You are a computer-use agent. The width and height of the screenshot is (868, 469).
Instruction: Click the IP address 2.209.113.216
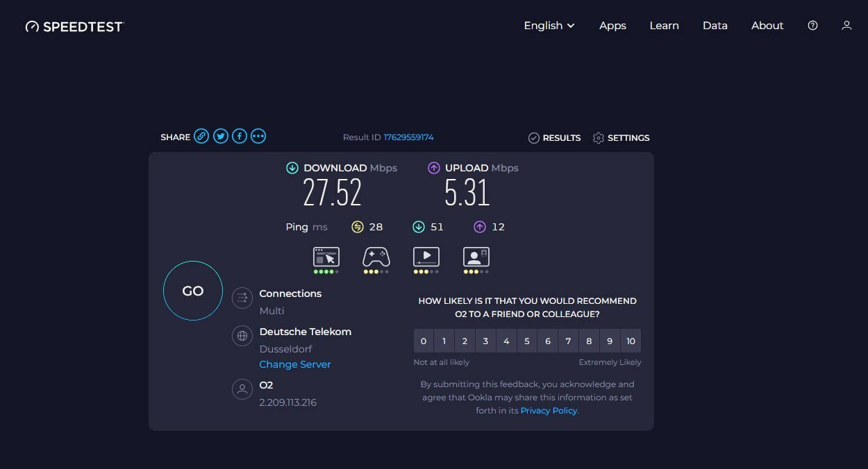click(x=288, y=402)
